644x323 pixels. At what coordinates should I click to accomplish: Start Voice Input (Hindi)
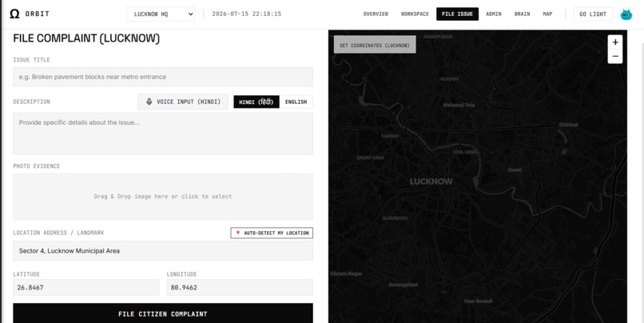(x=183, y=102)
